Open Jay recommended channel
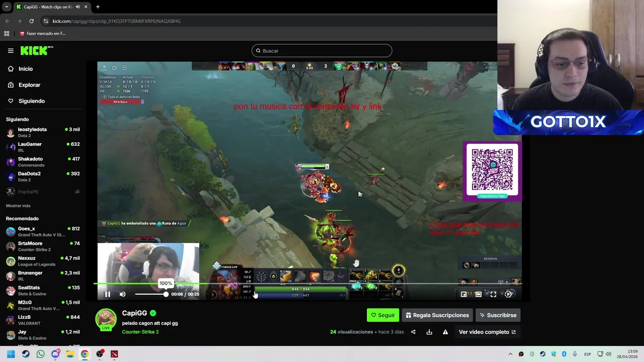 tap(43, 335)
